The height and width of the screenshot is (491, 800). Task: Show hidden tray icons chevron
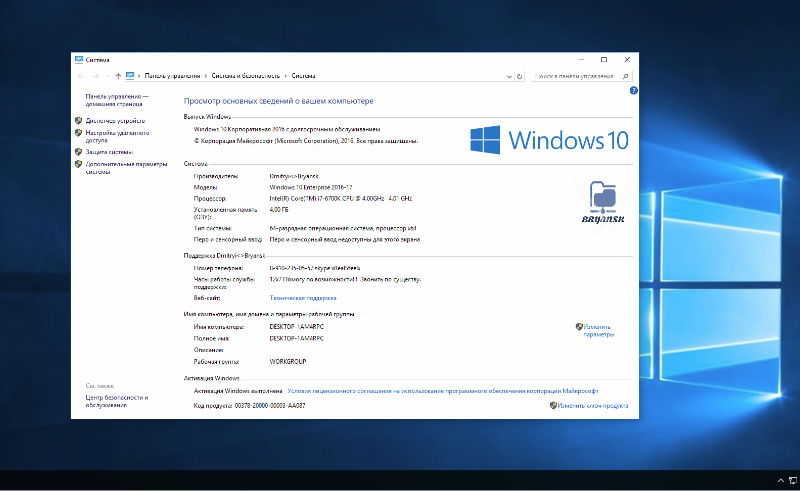tap(781, 480)
